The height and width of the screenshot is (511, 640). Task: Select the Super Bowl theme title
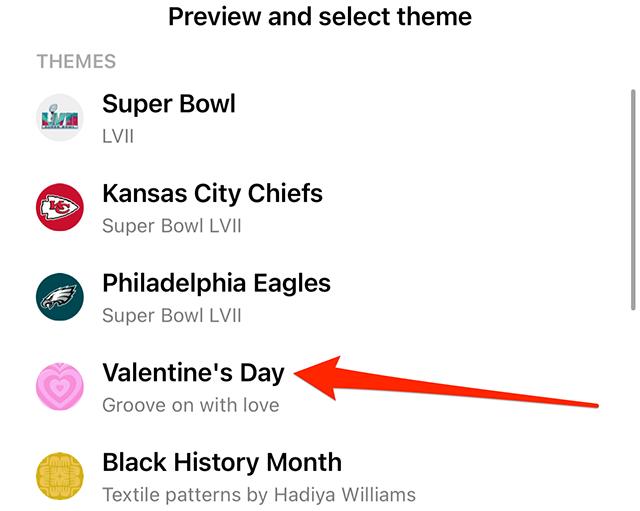tap(169, 104)
